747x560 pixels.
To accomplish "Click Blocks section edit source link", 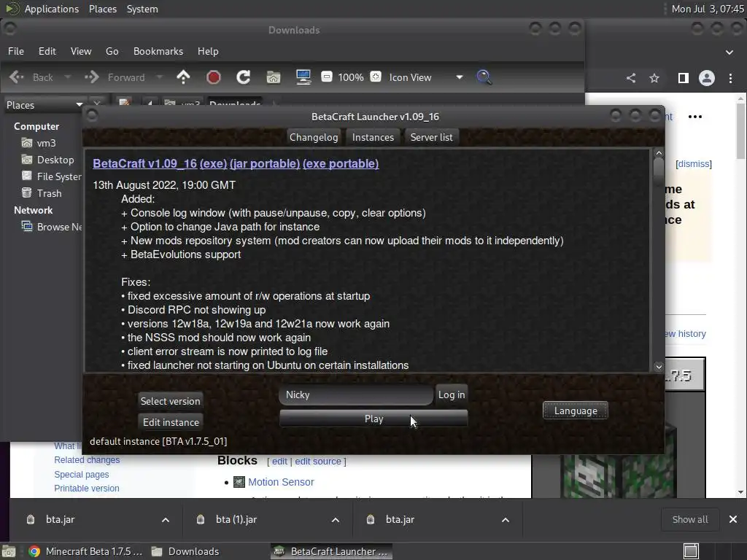I will 318,462.
